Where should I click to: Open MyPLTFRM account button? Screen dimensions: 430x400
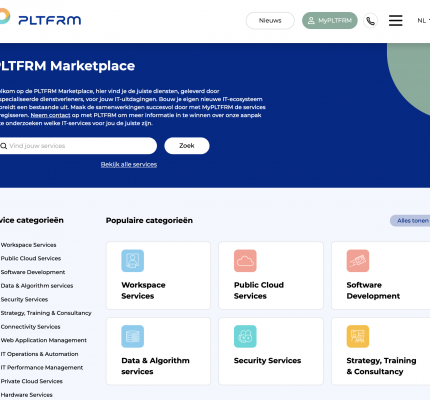click(x=330, y=21)
